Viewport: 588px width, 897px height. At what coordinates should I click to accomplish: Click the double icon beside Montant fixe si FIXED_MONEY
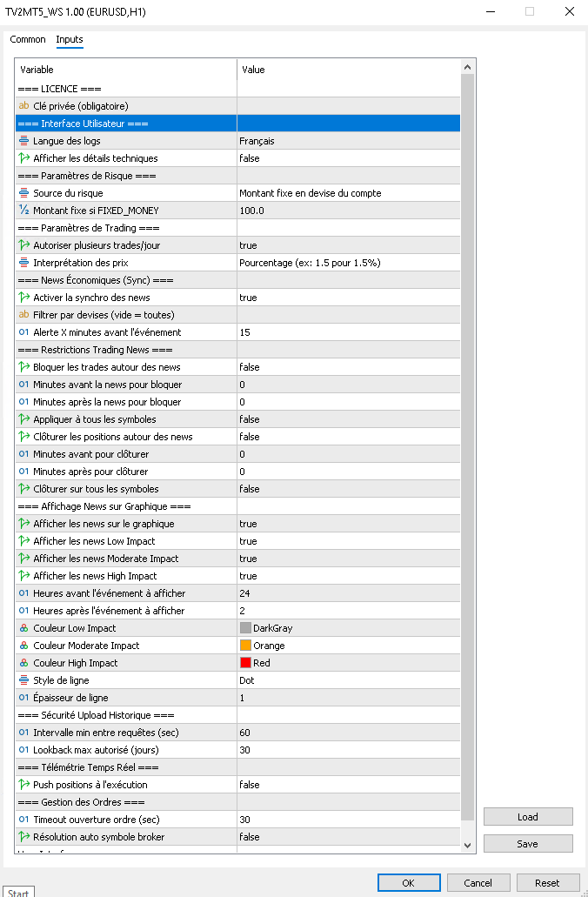point(23,211)
